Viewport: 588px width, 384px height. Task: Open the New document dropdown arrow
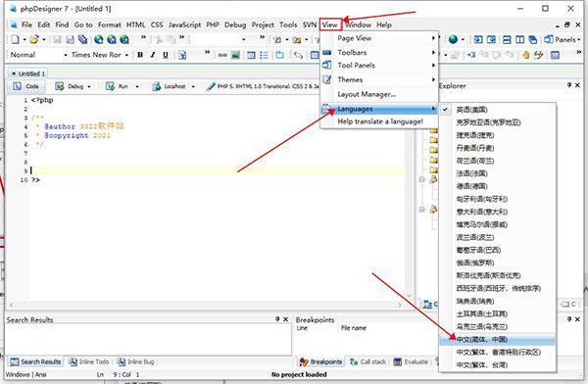24,39
